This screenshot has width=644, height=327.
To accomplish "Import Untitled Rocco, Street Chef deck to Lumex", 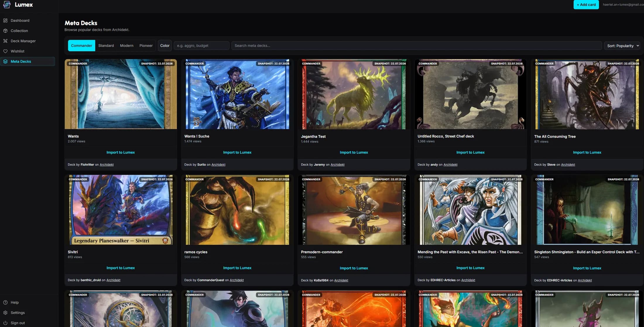I will coord(470,153).
